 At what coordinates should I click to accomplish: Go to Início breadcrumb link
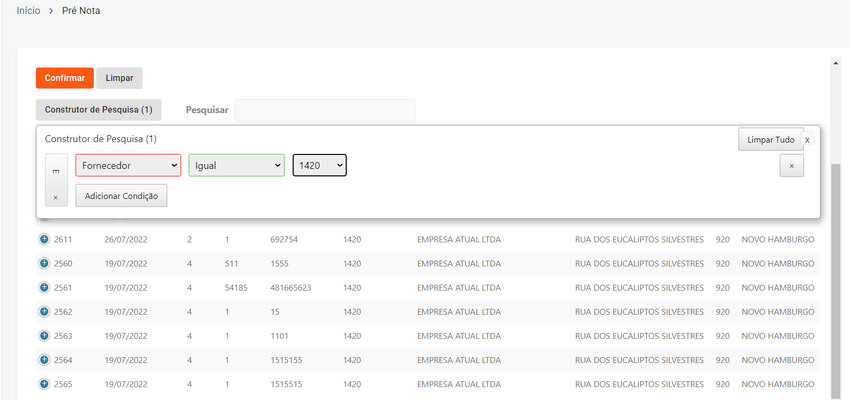click(x=28, y=11)
